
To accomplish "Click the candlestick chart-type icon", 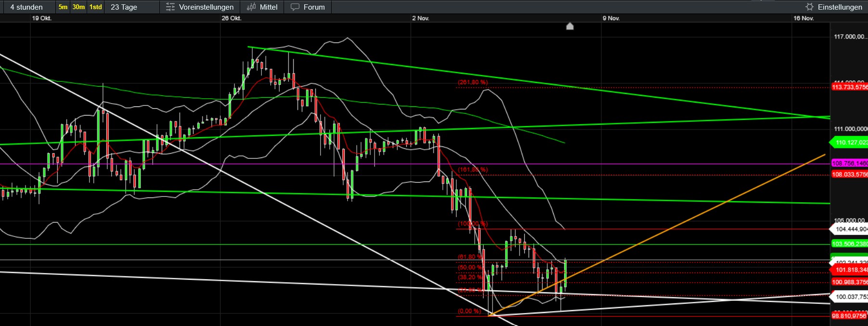I will (x=251, y=7).
